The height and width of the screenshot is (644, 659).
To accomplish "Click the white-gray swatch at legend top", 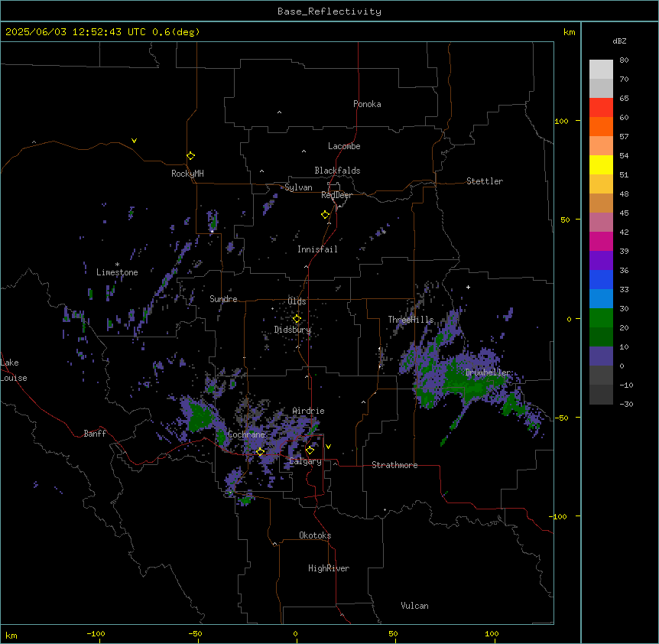I will pos(601,70).
